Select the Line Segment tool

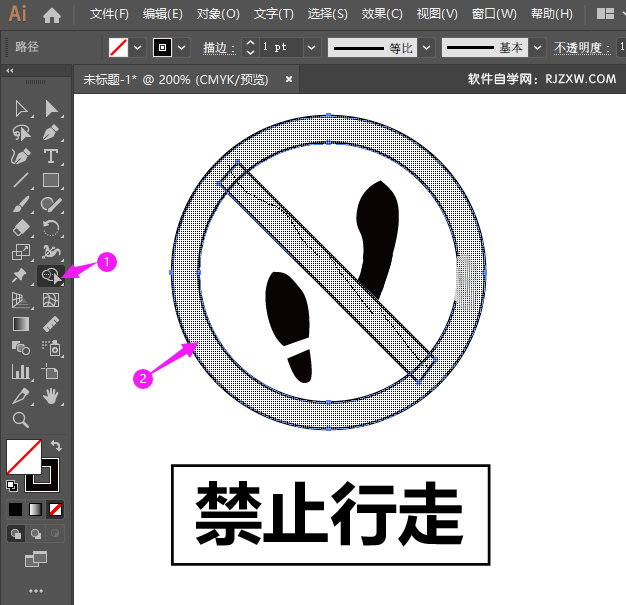point(21,180)
